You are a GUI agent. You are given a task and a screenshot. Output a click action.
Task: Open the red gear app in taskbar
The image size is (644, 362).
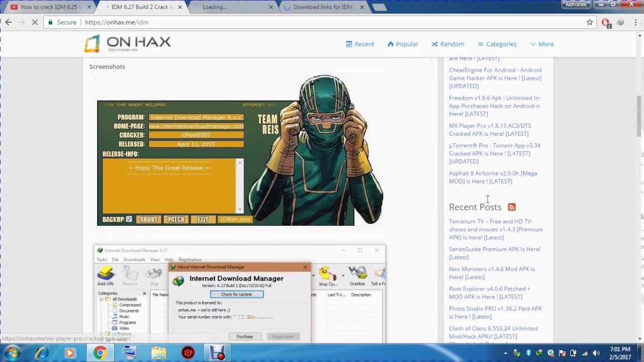[x=188, y=353]
